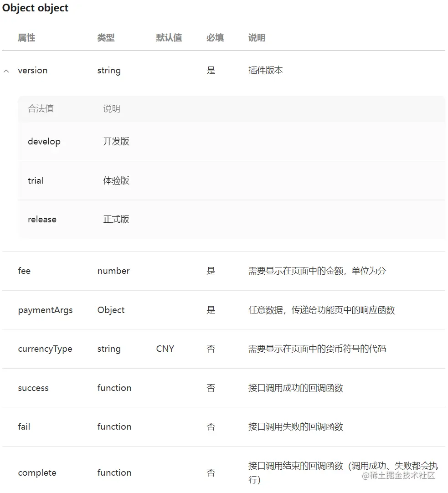Click the 类型 column header
Image resolution: width=448 pixels, height=493 pixels.
pyautogui.click(x=106, y=38)
